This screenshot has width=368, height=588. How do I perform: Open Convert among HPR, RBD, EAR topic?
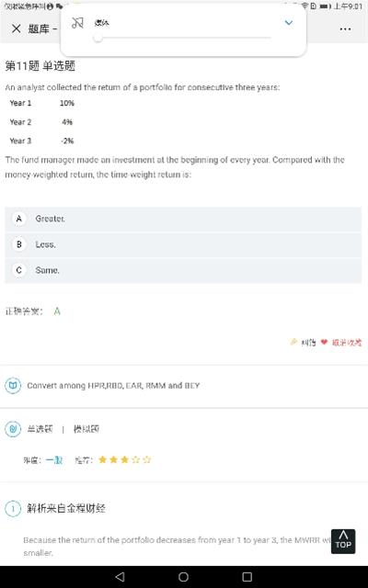click(x=113, y=386)
